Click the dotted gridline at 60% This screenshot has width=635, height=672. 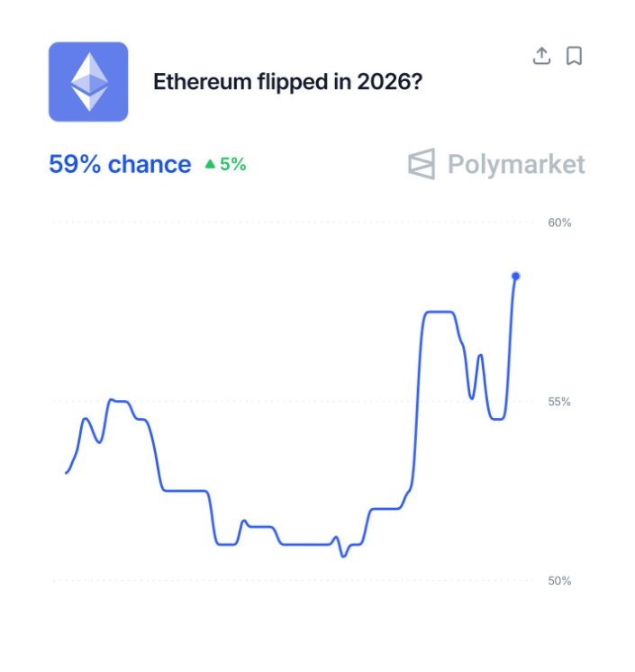click(x=294, y=222)
